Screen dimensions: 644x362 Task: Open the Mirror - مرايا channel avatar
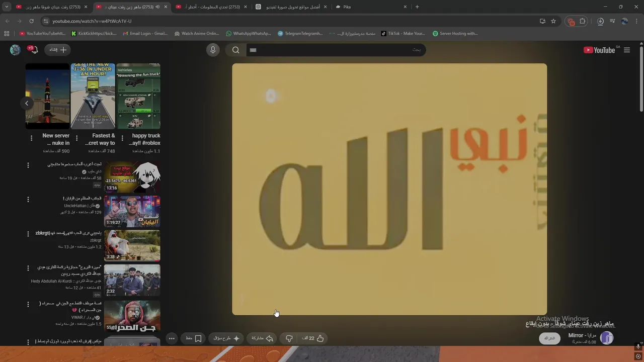tap(607, 338)
